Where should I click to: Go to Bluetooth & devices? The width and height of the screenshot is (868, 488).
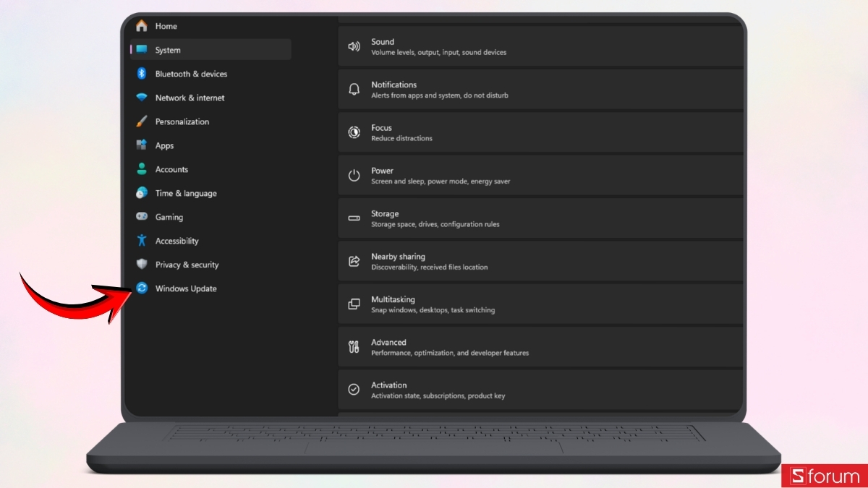pyautogui.click(x=191, y=74)
